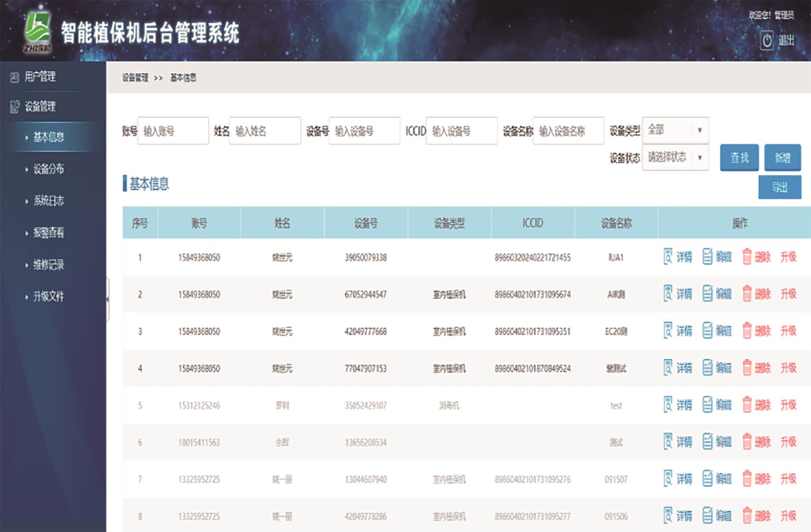
Task: Expand 设备管理 in the sidebar
Action: (x=40, y=107)
